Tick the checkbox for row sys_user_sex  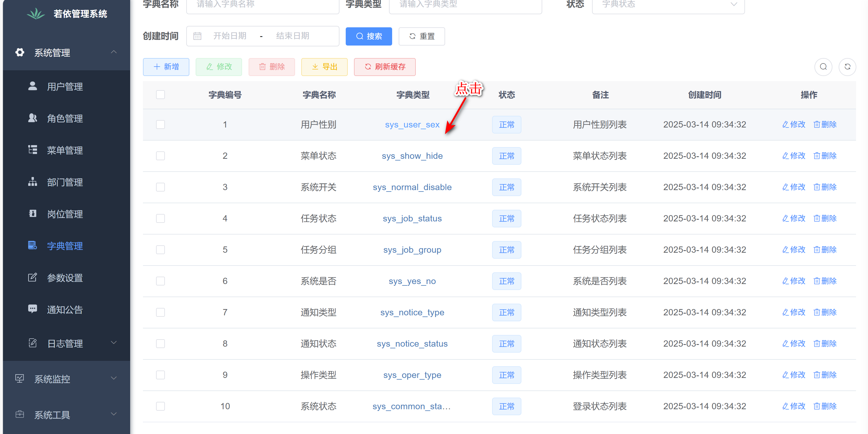click(160, 125)
